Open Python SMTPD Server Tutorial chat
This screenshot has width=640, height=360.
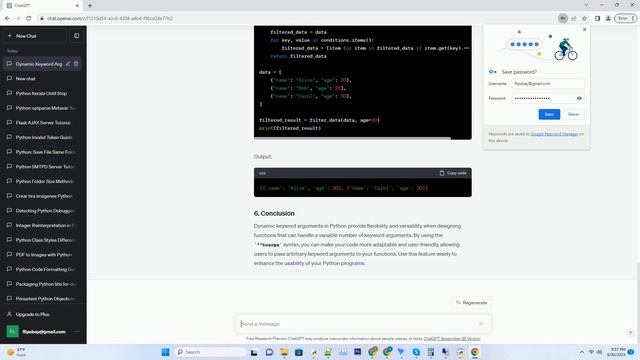(42, 167)
